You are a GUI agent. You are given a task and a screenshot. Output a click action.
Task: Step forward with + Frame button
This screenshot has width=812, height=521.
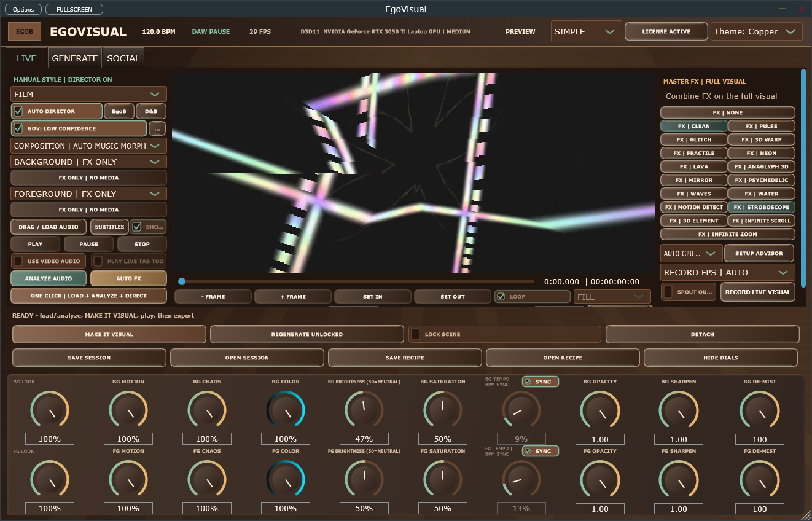click(293, 296)
